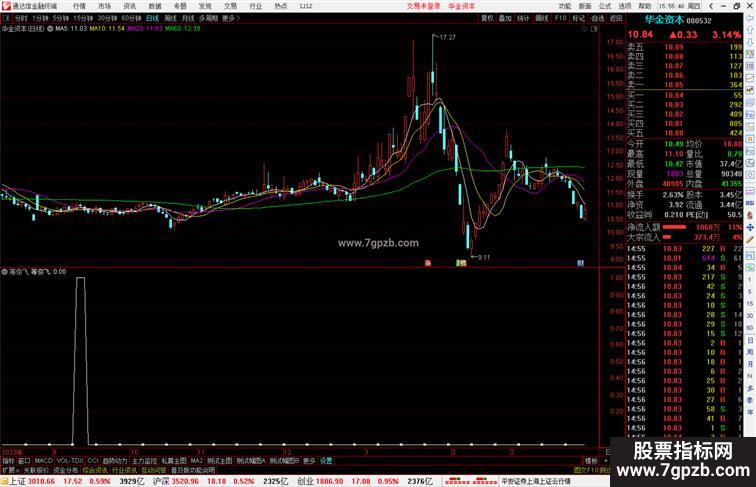Click the round icon beside 等你飞 indicator label
The width and height of the screenshot is (756, 487).
pyautogui.click(x=4, y=272)
